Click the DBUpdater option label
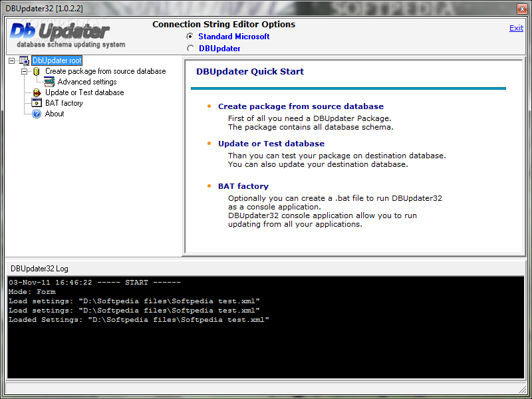 point(219,49)
